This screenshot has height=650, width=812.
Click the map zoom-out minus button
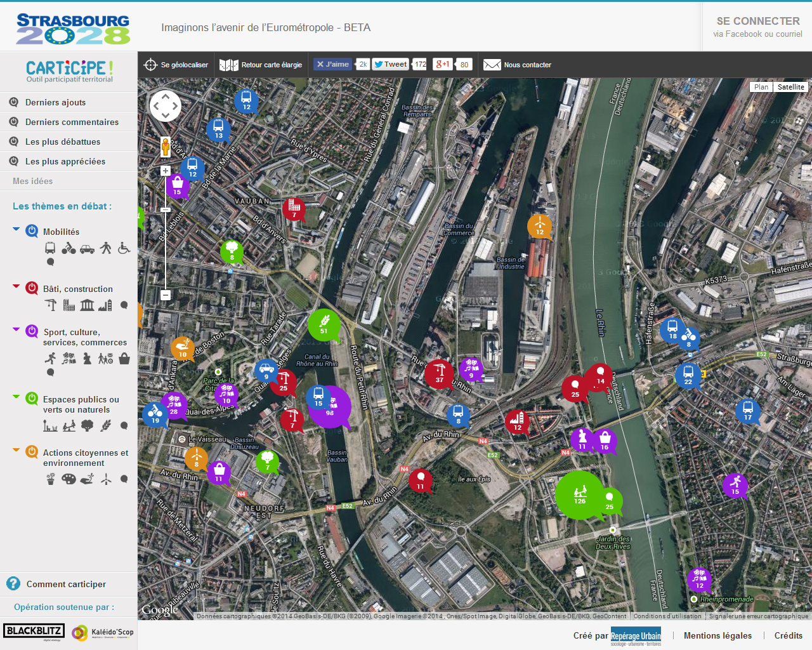[x=166, y=295]
